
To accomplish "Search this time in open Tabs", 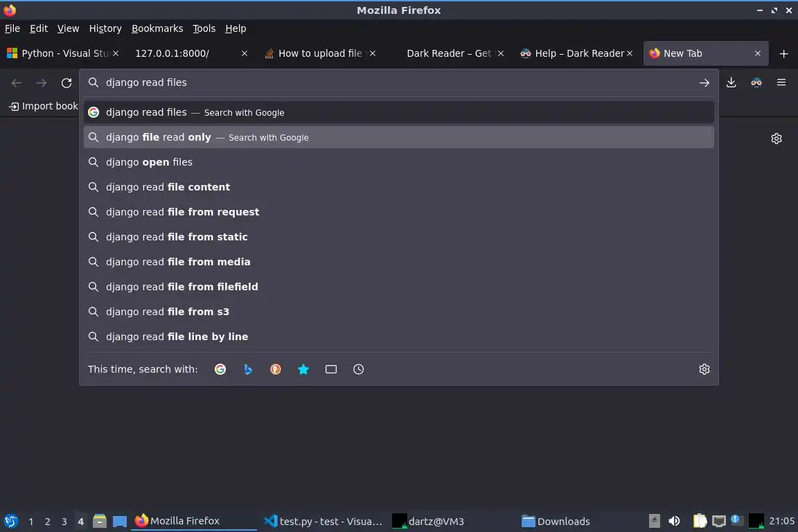I will (331, 369).
